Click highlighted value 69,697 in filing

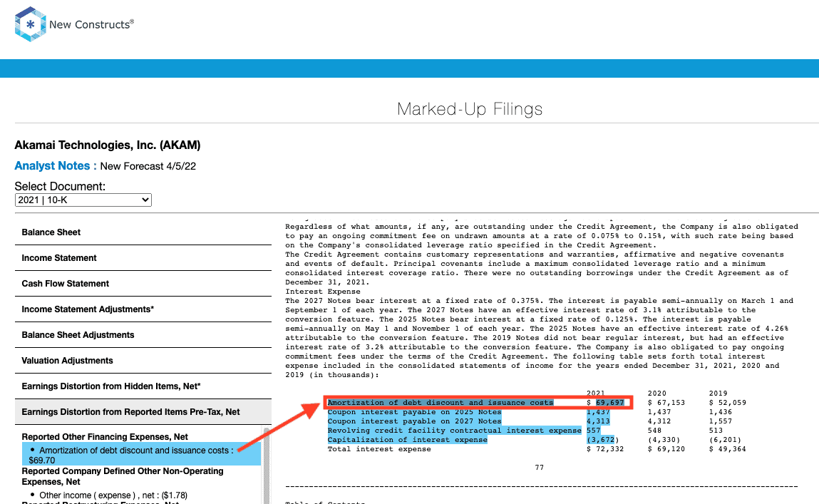[x=610, y=403]
